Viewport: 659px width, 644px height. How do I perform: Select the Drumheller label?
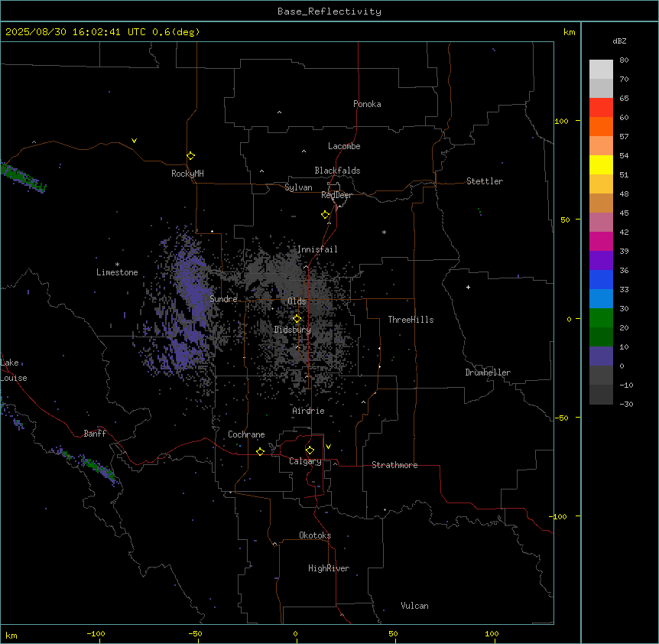click(488, 372)
